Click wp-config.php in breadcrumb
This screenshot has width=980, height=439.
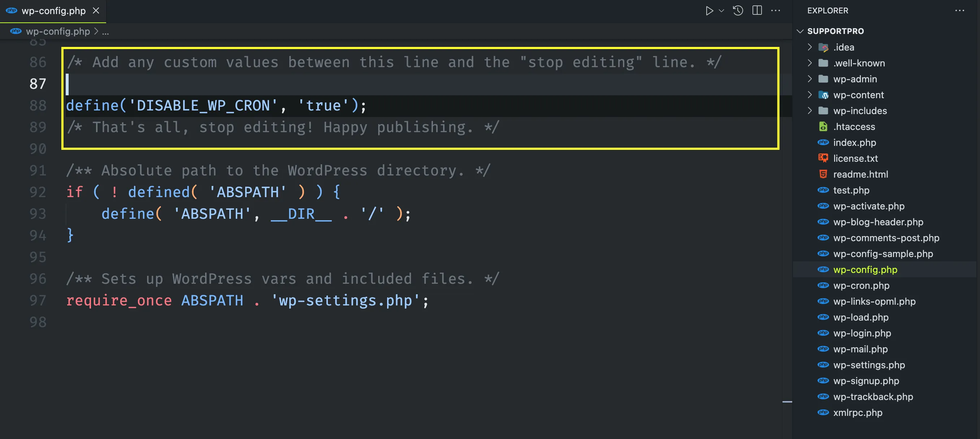pyautogui.click(x=58, y=31)
